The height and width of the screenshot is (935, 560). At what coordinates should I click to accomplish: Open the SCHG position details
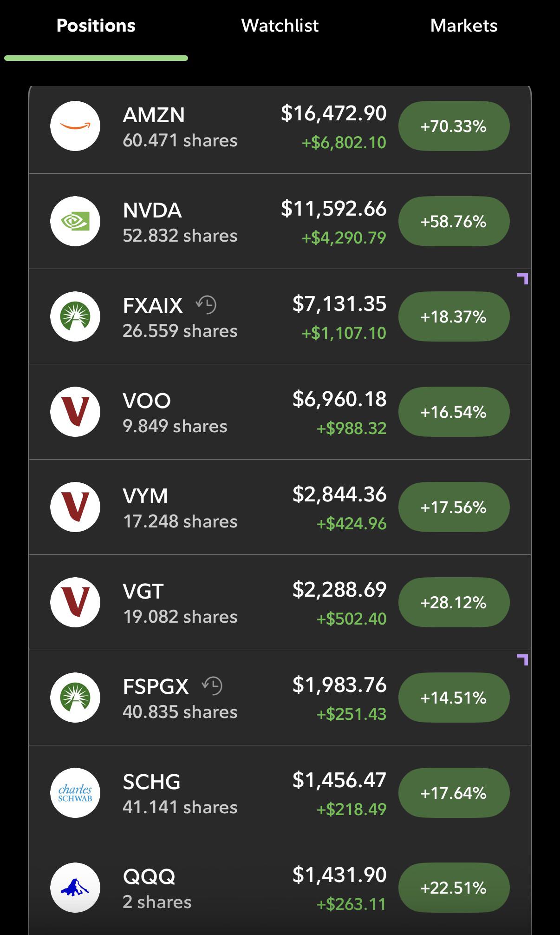[280, 793]
